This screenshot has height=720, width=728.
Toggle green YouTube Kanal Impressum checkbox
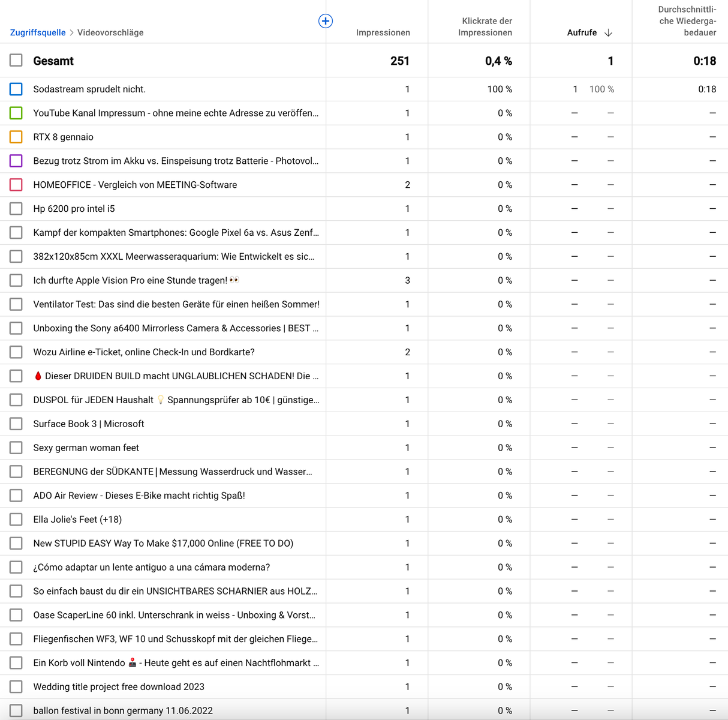[x=16, y=113]
